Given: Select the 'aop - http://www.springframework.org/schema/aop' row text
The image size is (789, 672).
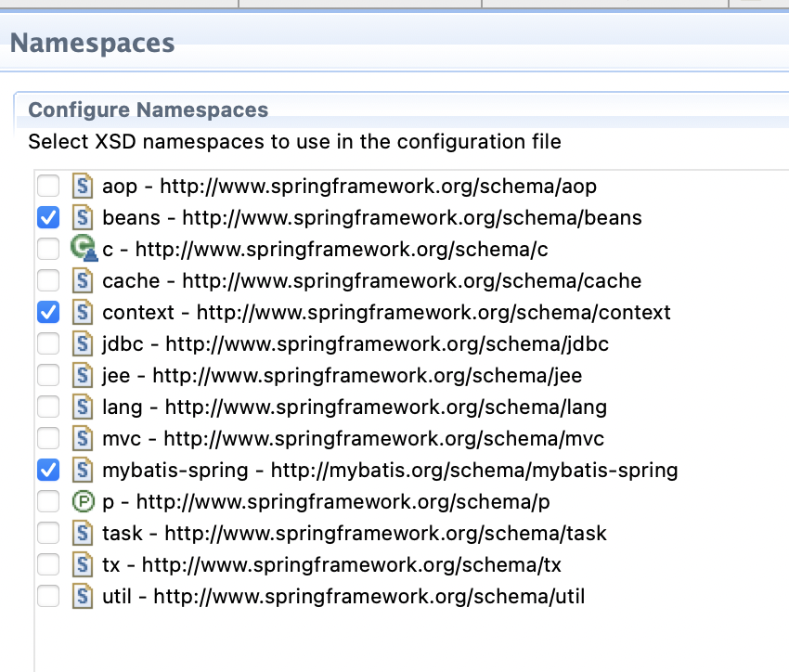Looking at the screenshot, I should 349,187.
